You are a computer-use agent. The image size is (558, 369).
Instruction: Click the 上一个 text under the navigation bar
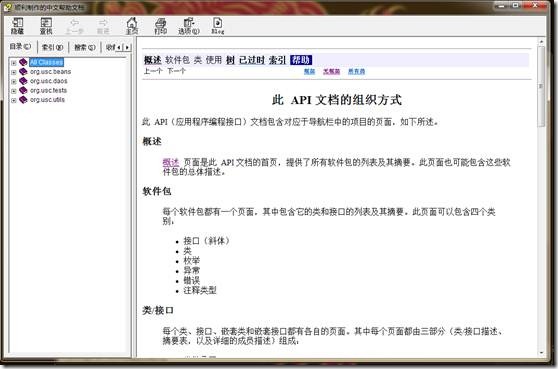coord(153,71)
